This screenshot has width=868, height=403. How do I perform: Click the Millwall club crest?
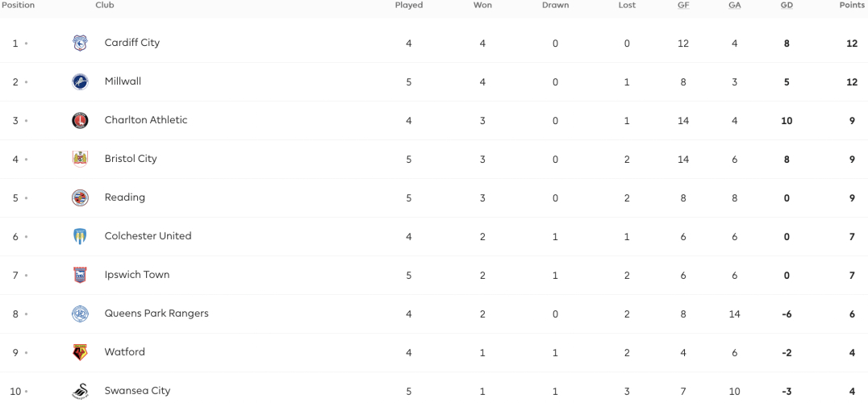[x=81, y=82]
